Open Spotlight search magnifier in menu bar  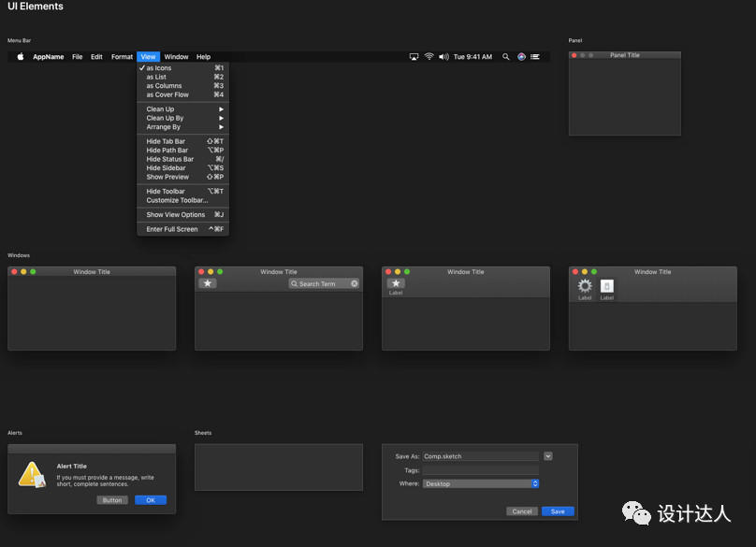(x=506, y=57)
